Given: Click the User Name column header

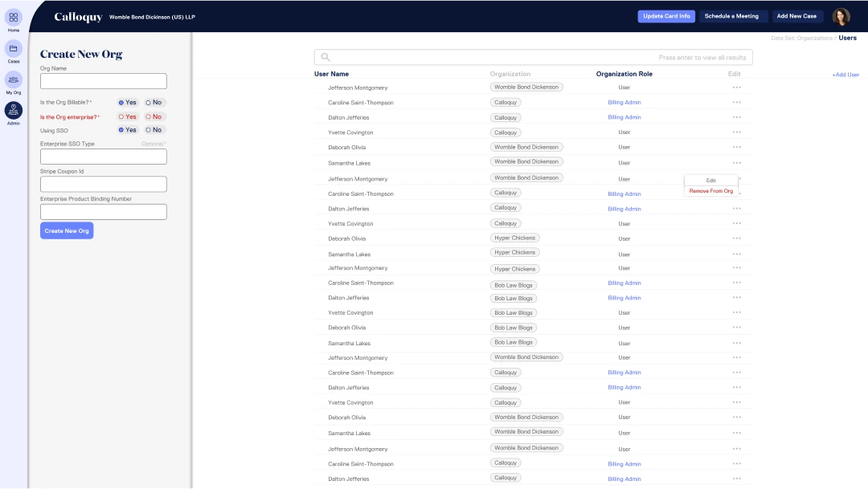Looking at the screenshot, I should [x=332, y=74].
